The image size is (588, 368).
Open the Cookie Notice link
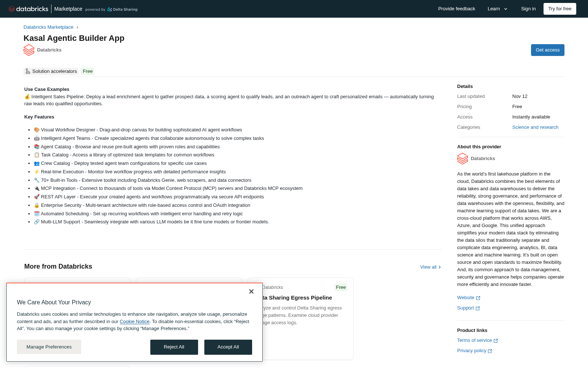pos(135,322)
